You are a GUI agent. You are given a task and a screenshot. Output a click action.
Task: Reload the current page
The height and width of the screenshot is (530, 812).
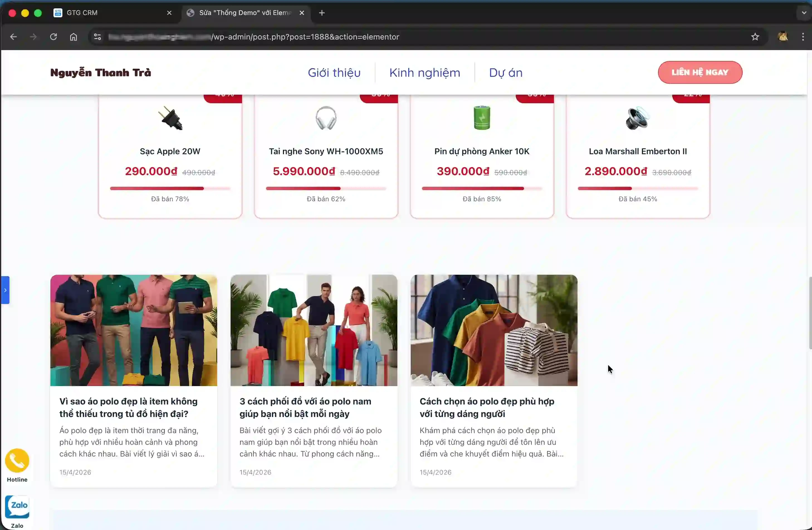pos(53,37)
